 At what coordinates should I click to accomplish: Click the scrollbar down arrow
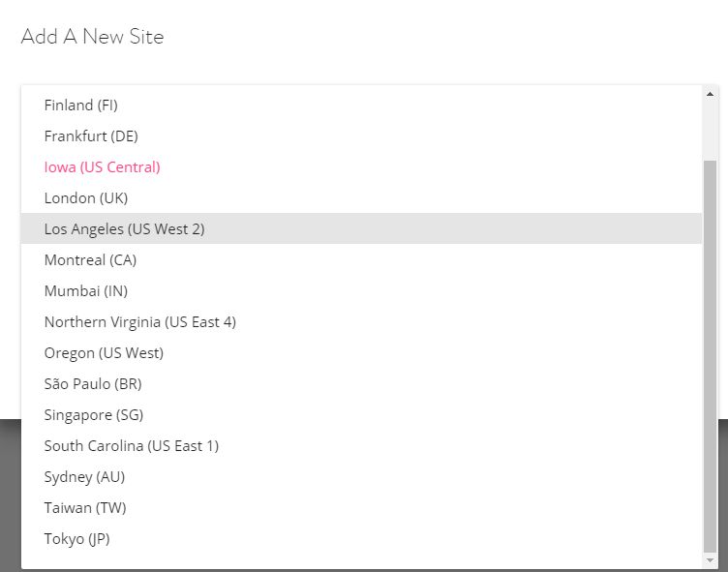pyautogui.click(x=710, y=560)
